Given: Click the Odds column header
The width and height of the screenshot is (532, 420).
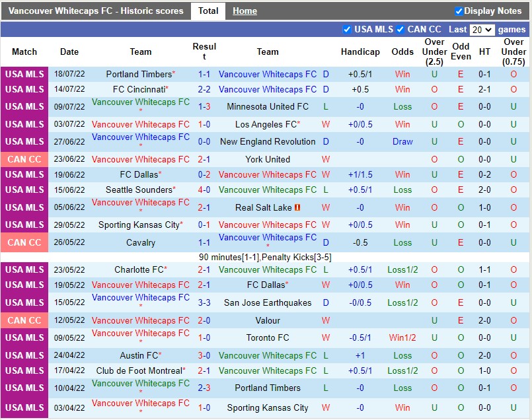Looking at the screenshot, I should (402, 52).
